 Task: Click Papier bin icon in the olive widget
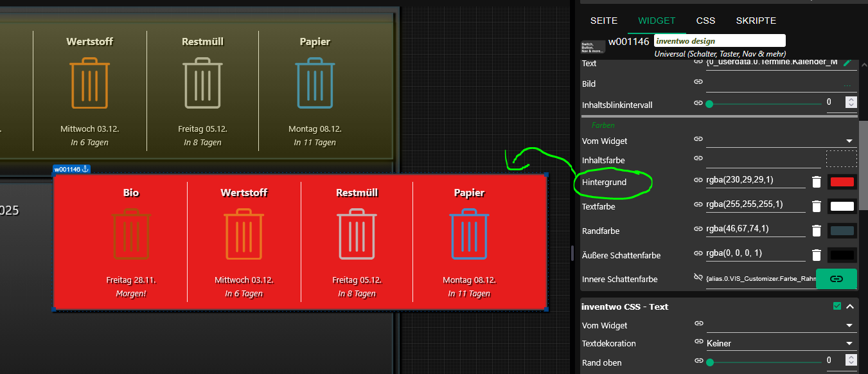click(315, 83)
